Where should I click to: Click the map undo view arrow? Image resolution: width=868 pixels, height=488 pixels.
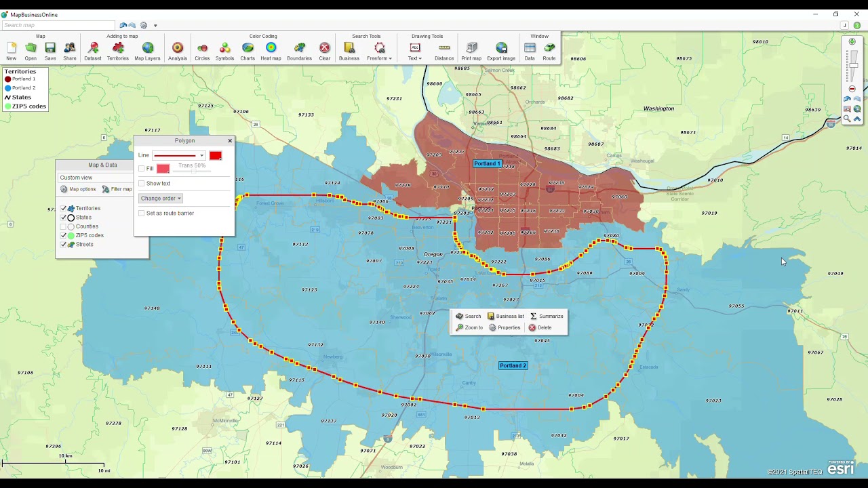(x=847, y=99)
